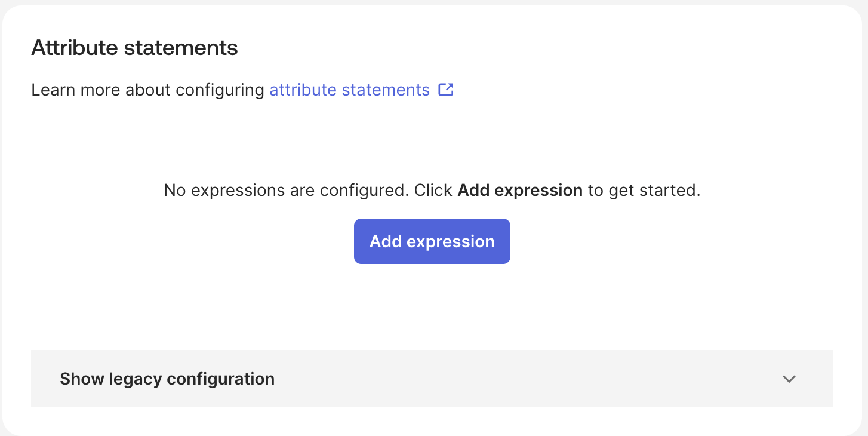Click the down chevron icon in legacy configuration bar
The image size is (868, 436).
[x=789, y=379]
